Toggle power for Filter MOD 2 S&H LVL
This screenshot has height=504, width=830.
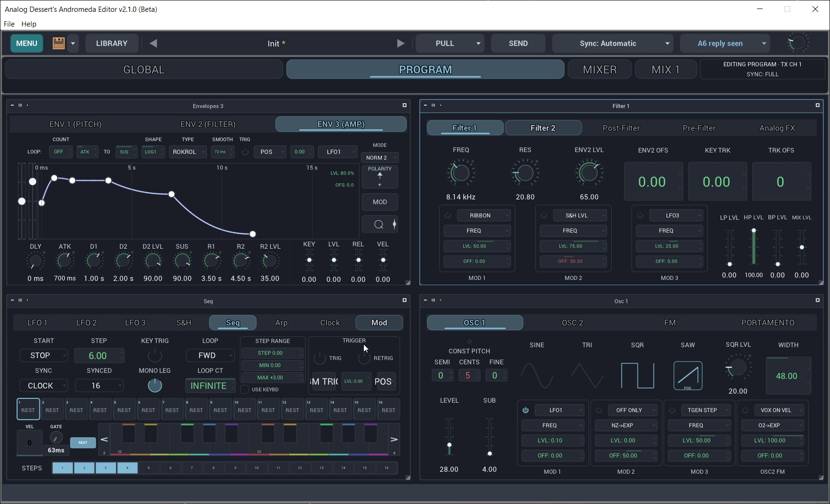[544, 216]
